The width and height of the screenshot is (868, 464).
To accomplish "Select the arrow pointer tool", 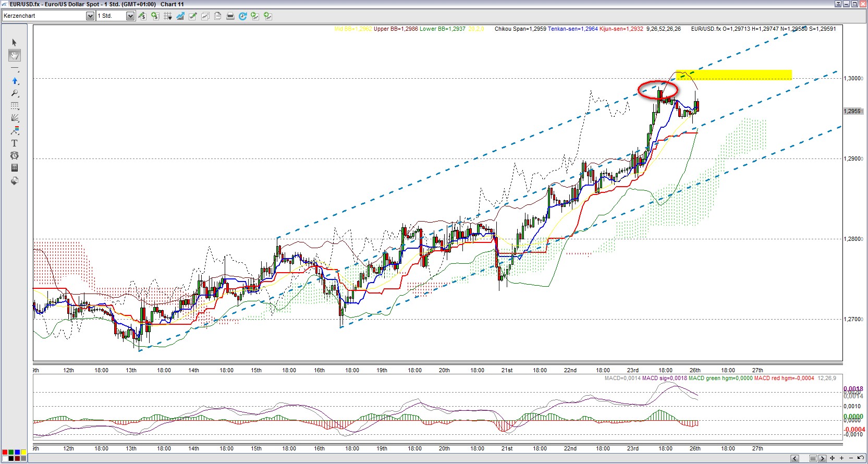I will coord(14,43).
